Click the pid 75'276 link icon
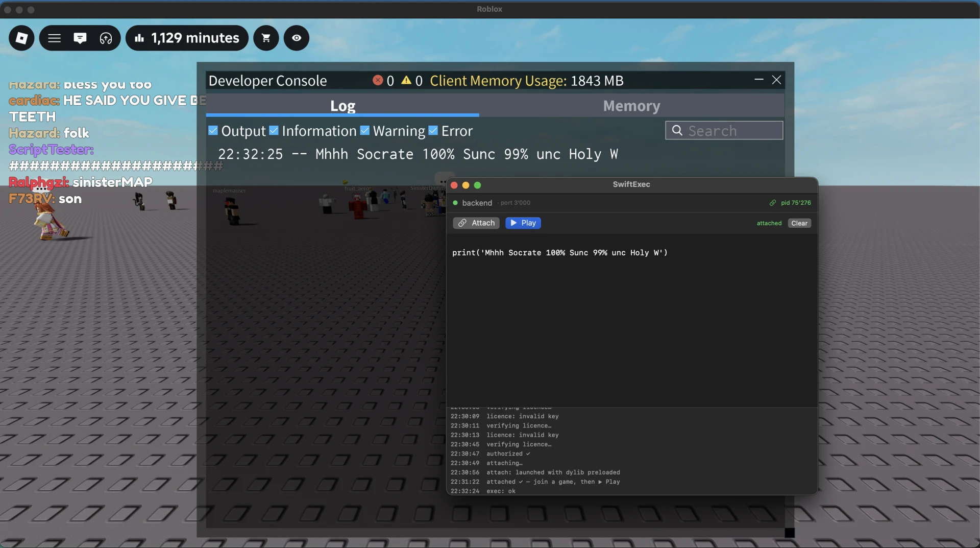 coord(773,203)
